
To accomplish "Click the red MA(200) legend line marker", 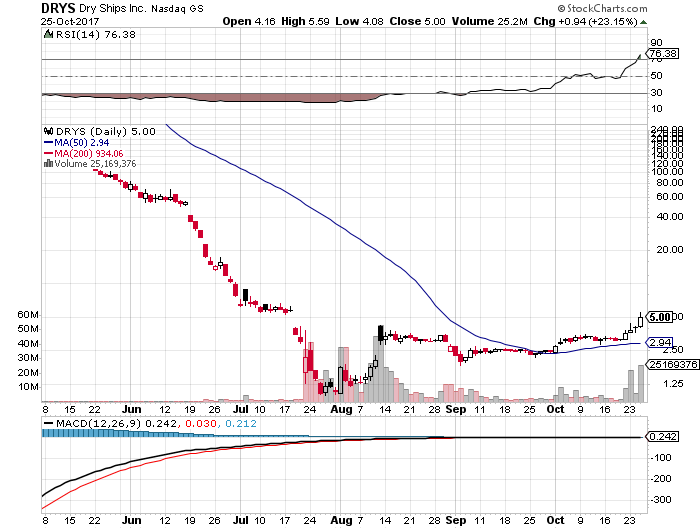I will tap(46, 153).
